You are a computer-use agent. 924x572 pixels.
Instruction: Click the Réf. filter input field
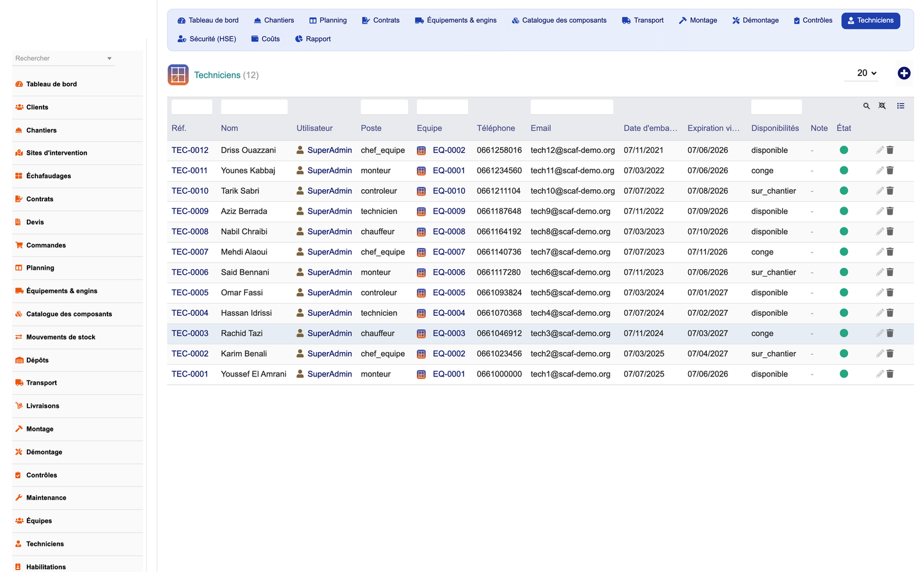pos(192,107)
